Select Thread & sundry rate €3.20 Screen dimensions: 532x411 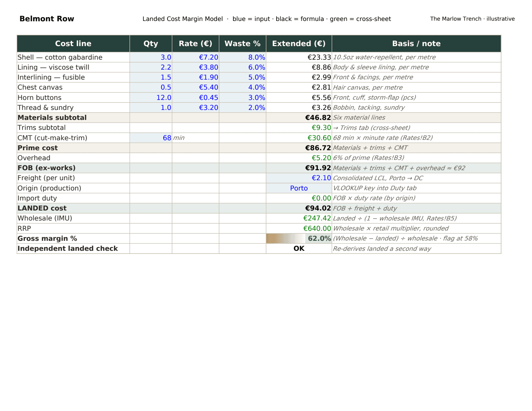(x=196, y=108)
